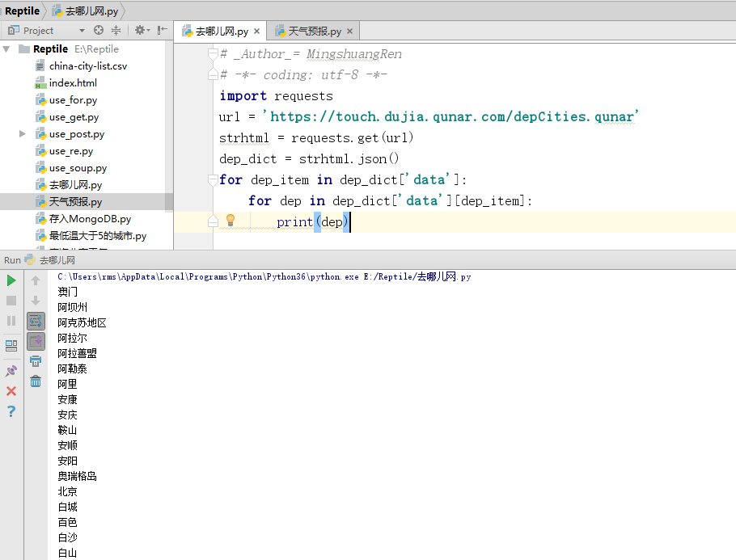Click the intention lightbulb in editor gutter
This screenshot has width=736, height=560.
(230, 221)
